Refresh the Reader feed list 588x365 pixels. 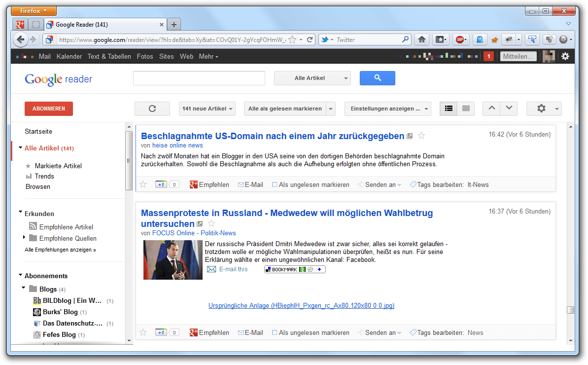pos(152,109)
